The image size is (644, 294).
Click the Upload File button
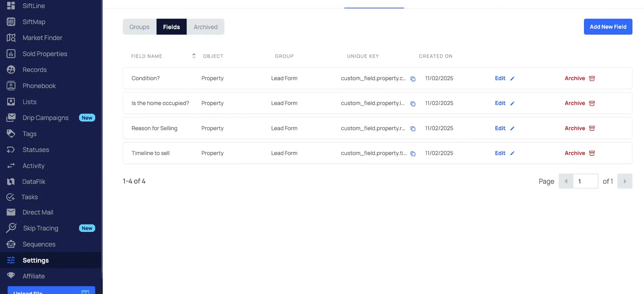pos(51,291)
